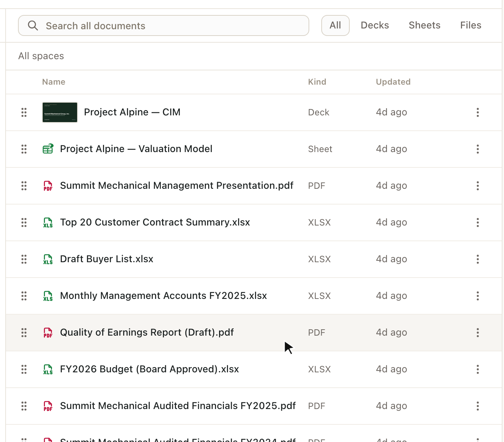Focus the Search all documents field

164,25
